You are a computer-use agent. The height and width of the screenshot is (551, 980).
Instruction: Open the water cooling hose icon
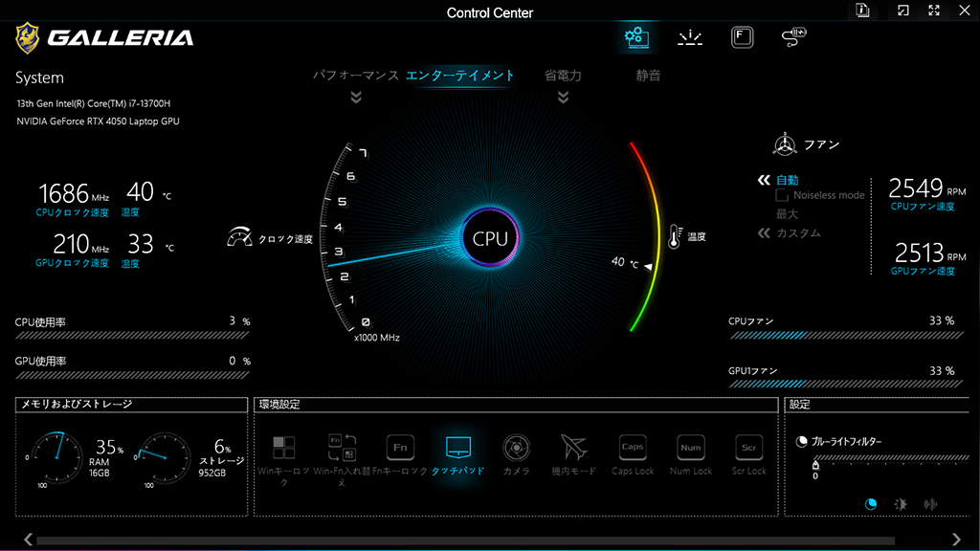pos(793,37)
